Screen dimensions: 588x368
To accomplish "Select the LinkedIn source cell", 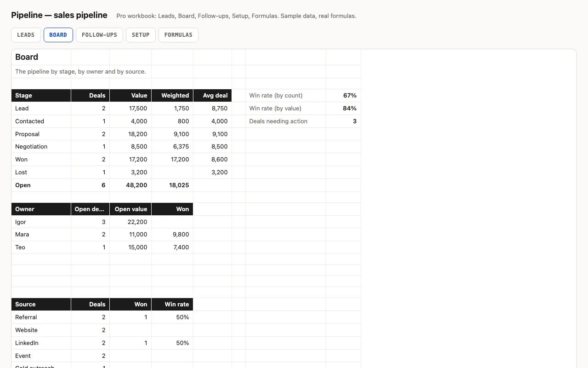I will (41, 343).
